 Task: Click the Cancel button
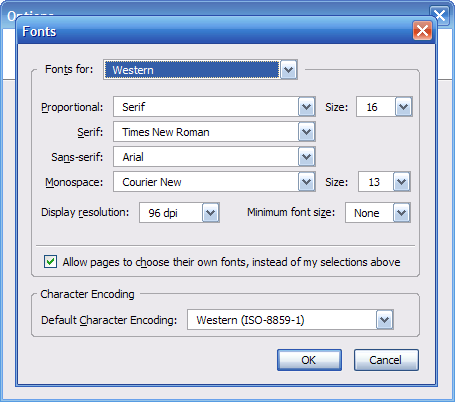coord(386,360)
